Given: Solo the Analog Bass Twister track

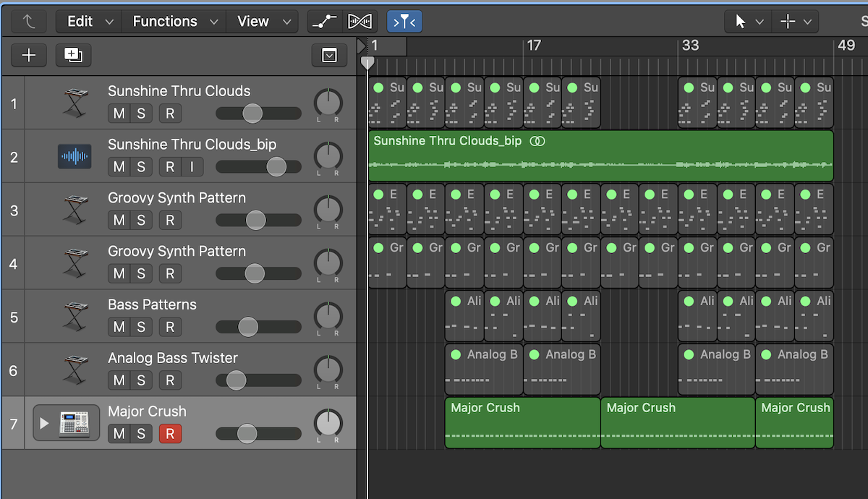Looking at the screenshot, I should [141, 380].
